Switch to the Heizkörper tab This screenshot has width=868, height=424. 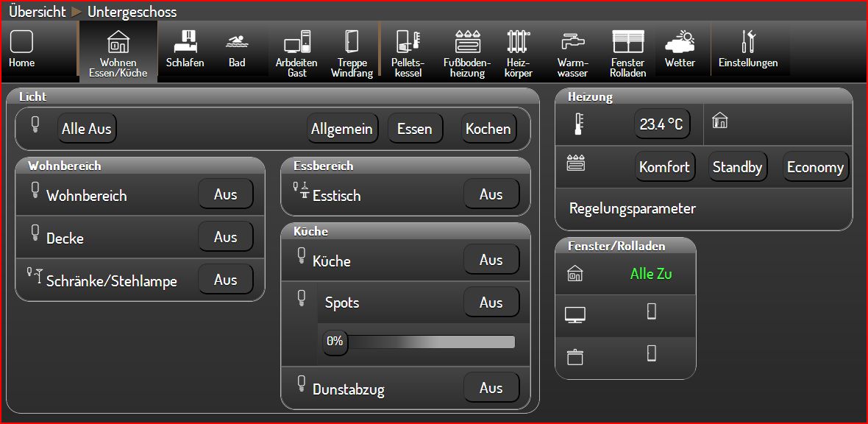point(519,52)
